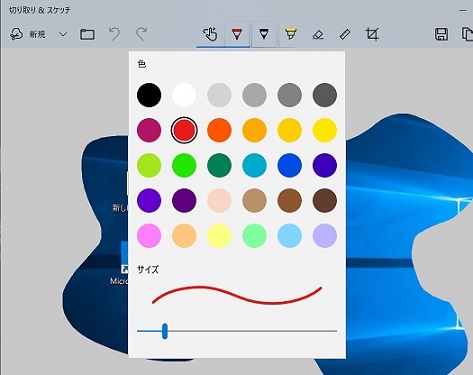Select the pastel sky blue swatch

click(290, 236)
